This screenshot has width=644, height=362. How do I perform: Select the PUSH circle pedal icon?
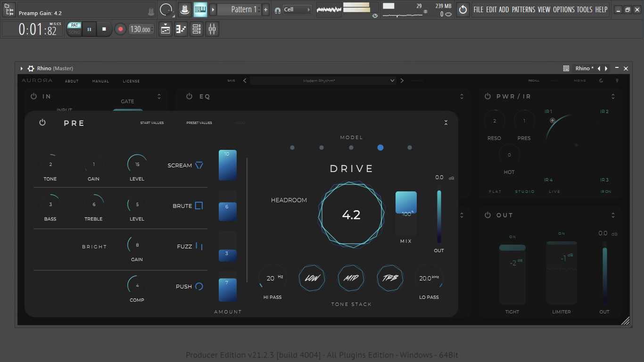tap(199, 286)
